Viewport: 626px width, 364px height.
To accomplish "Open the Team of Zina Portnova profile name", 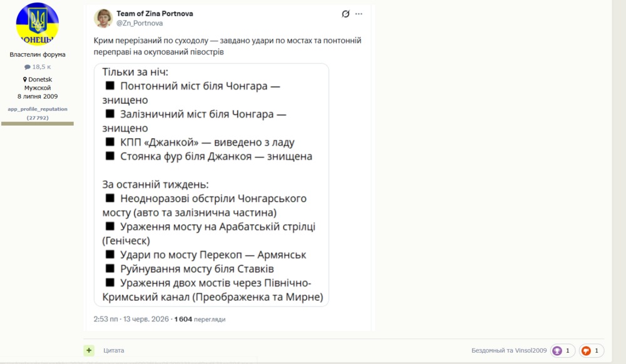I will tap(155, 14).
